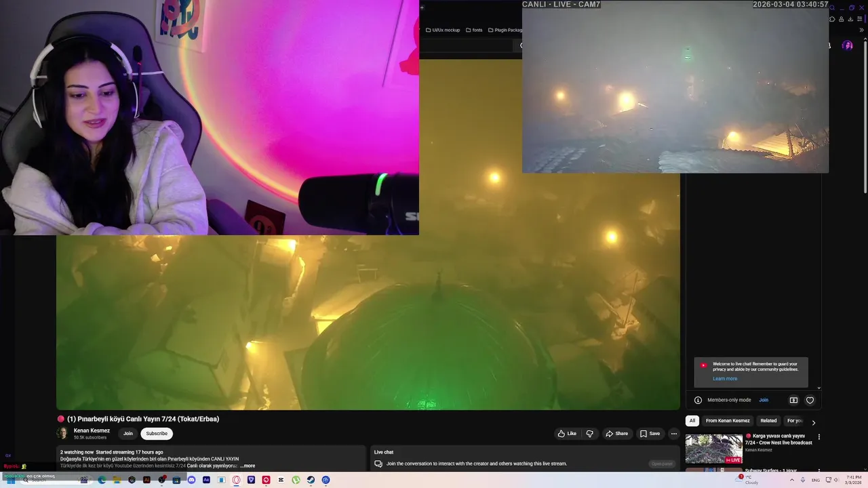Open CapCut from the taskbar
868x488 pixels.
click(281, 480)
